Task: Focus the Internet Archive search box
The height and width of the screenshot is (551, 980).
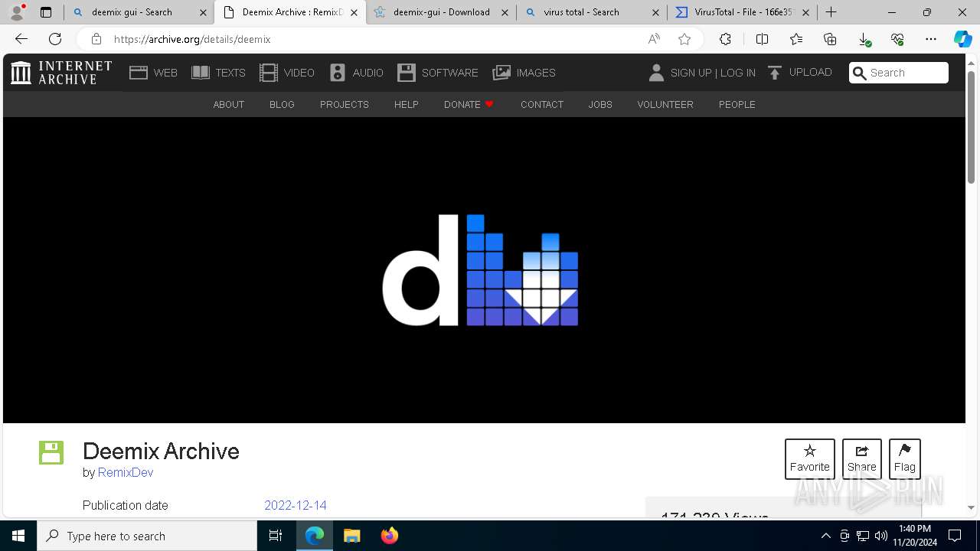Action: coord(899,73)
